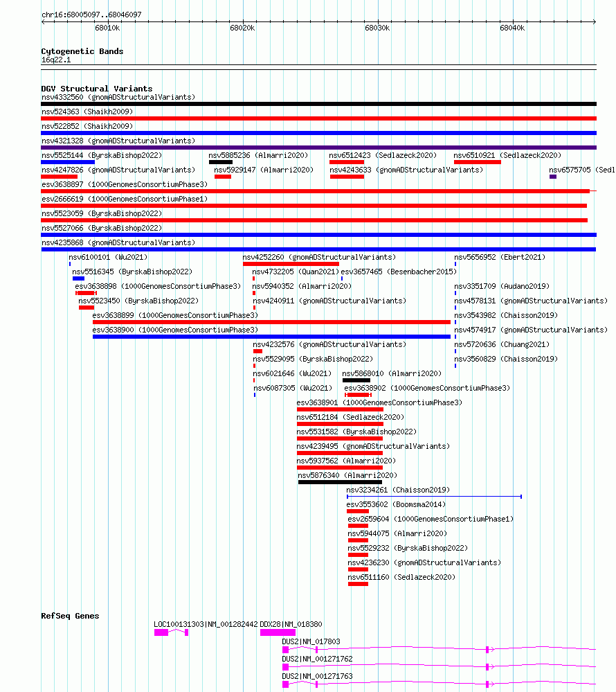Open nsv5885236 (Almarri2020) variant label

tap(258, 155)
